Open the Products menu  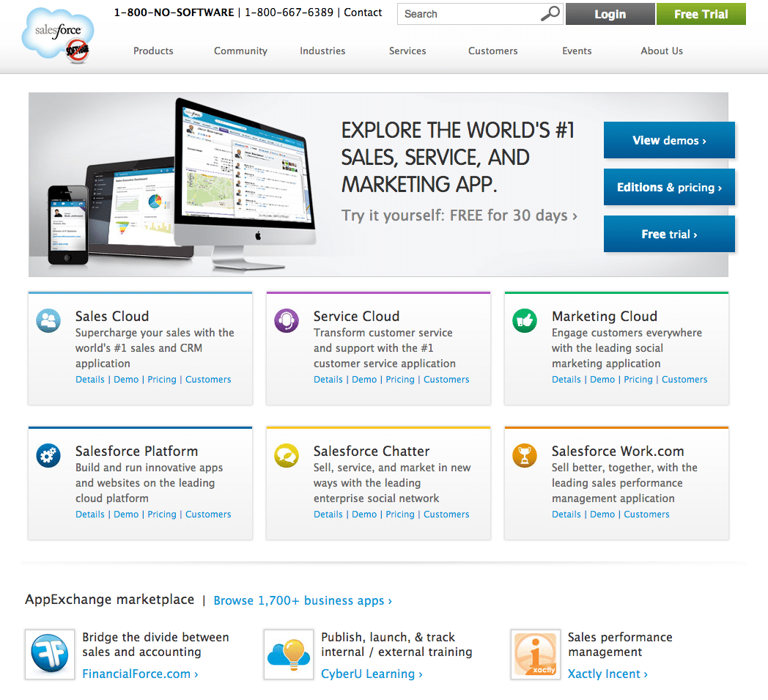153,51
